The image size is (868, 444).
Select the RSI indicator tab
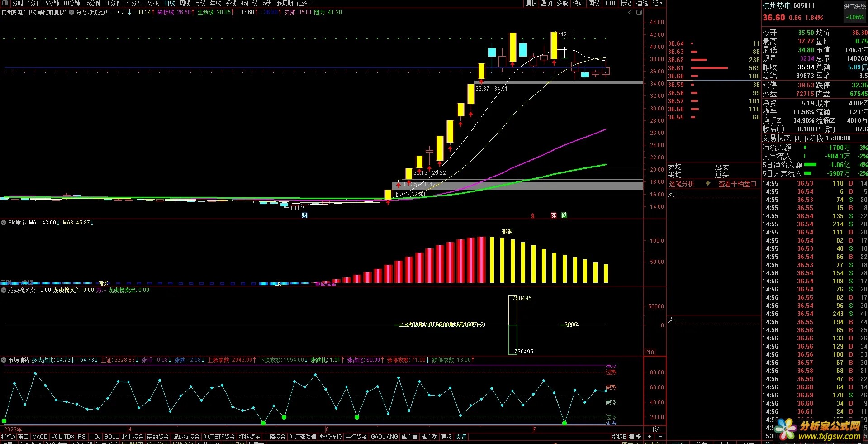[82, 437]
